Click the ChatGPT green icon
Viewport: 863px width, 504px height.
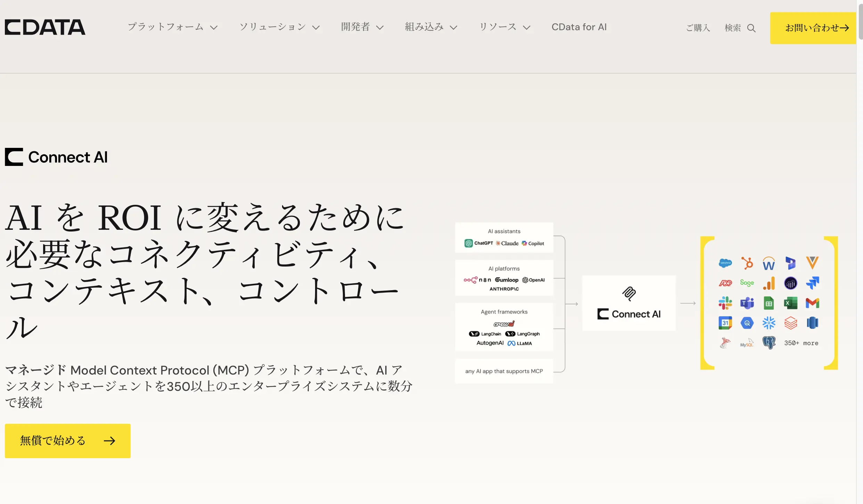[x=468, y=243]
